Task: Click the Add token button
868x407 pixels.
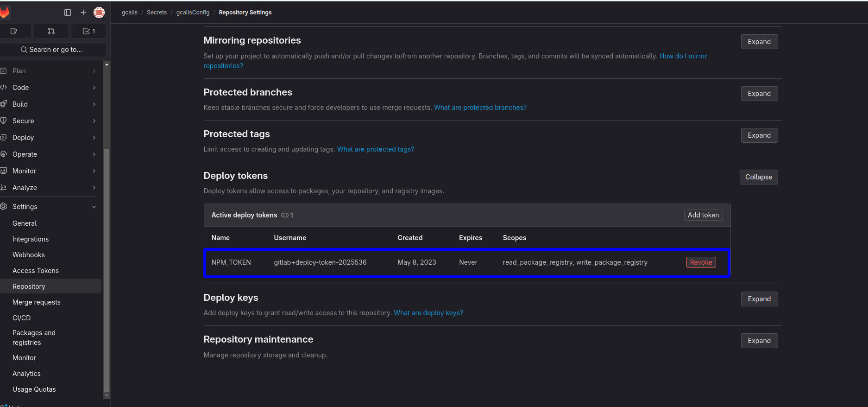Action: point(703,215)
